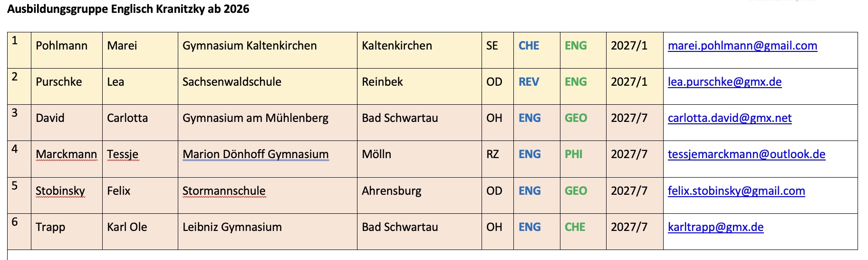868x260 pixels.
Task: Click the green PHI subject code
Action: tap(573, 154)
